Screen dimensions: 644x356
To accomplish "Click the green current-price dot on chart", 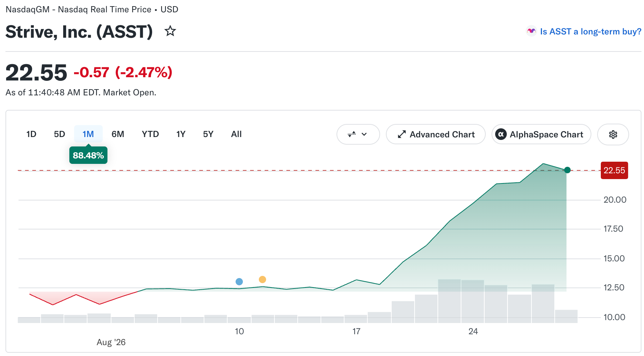I will click(x=567, y=170).
